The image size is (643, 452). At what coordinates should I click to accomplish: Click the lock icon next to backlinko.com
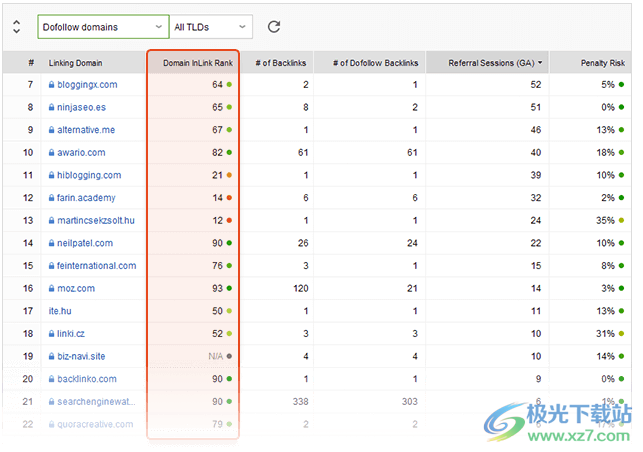coord(51,379)
